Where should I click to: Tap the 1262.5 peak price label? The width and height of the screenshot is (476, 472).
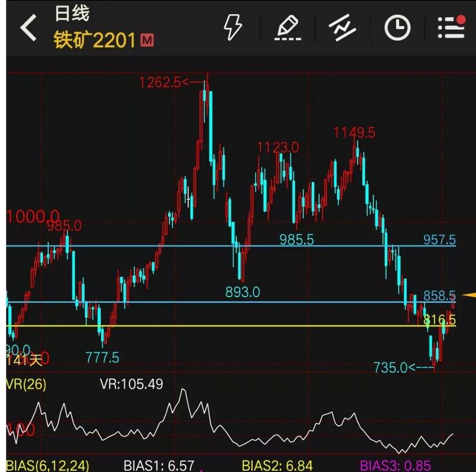coord(159,81)
